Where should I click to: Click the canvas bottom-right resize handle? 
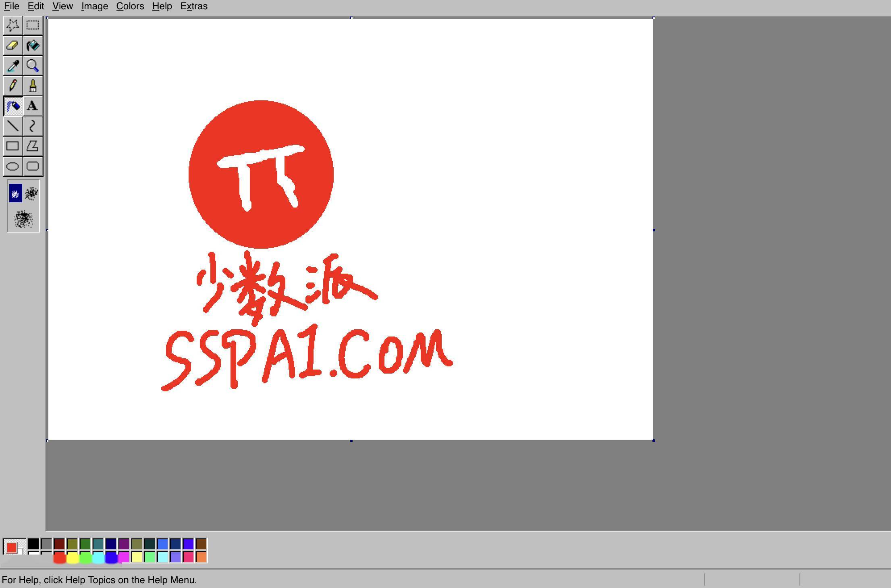[x=653, y=440]
